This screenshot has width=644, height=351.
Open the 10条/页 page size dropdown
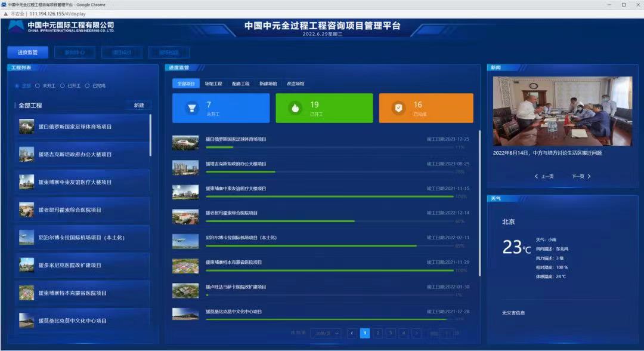click(x=326, y=333)
